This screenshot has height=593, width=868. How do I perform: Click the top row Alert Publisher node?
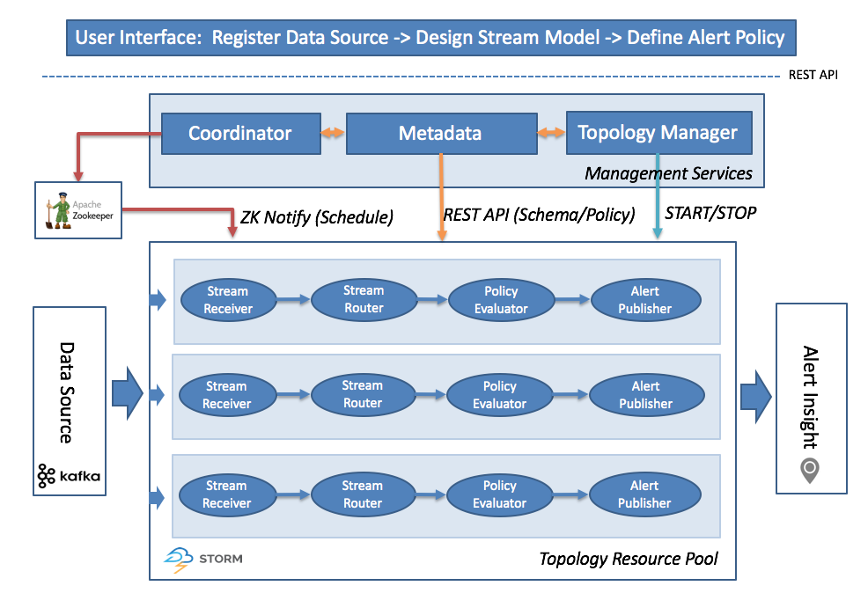point(644,300)
